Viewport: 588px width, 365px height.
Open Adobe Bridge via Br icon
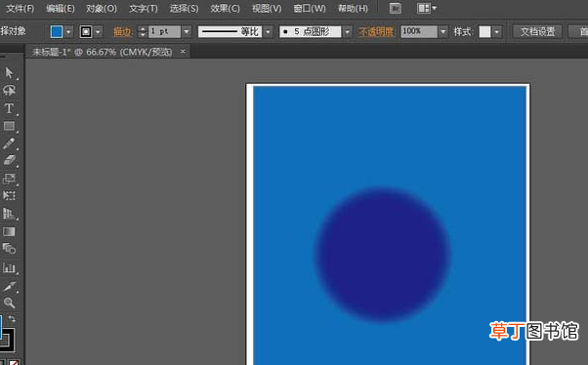tap(396, 8)
